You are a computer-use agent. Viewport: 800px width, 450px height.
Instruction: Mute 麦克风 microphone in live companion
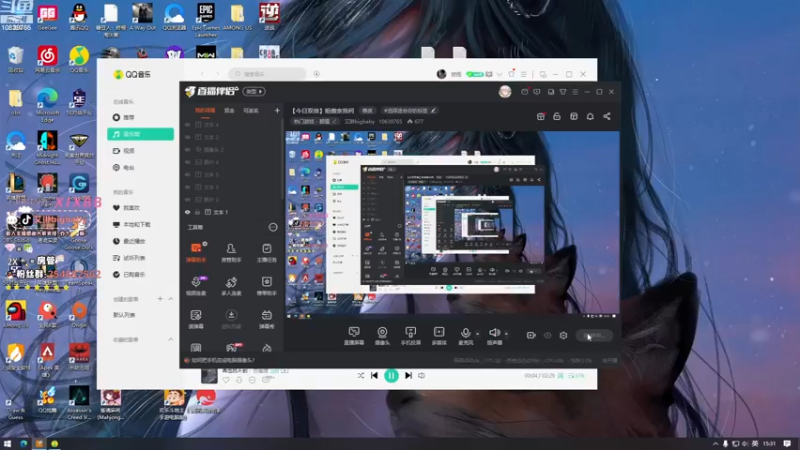[465, 336]
